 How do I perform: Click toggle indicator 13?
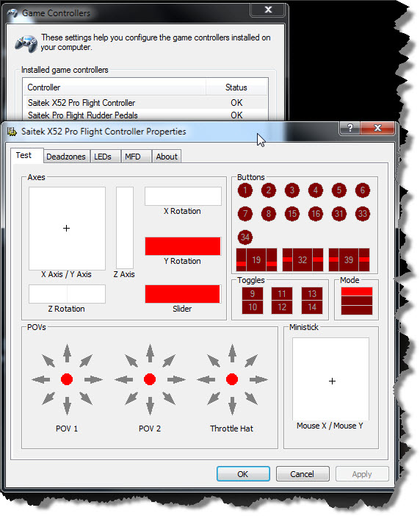coord(312,294)
